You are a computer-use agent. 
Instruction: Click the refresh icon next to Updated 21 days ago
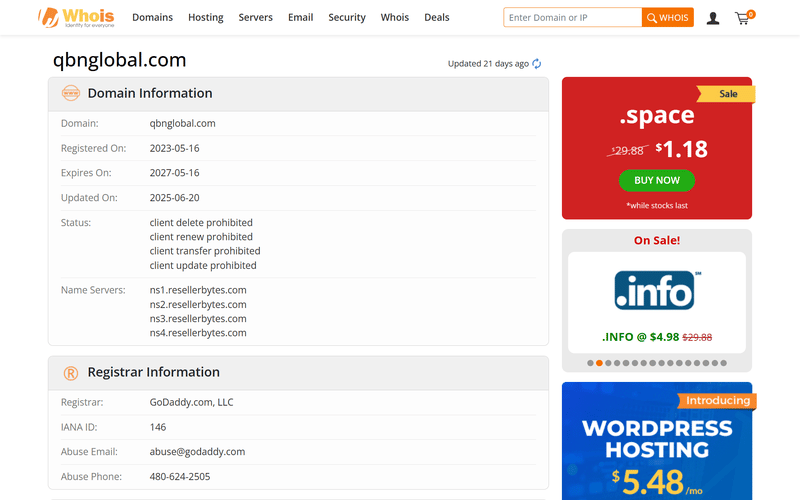[x=537, y=64]
